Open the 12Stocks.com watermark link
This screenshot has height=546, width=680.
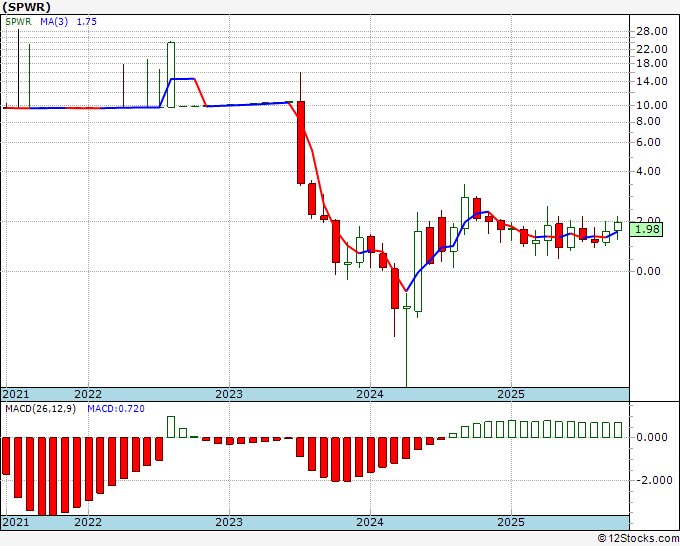click(x=638, y=539)
